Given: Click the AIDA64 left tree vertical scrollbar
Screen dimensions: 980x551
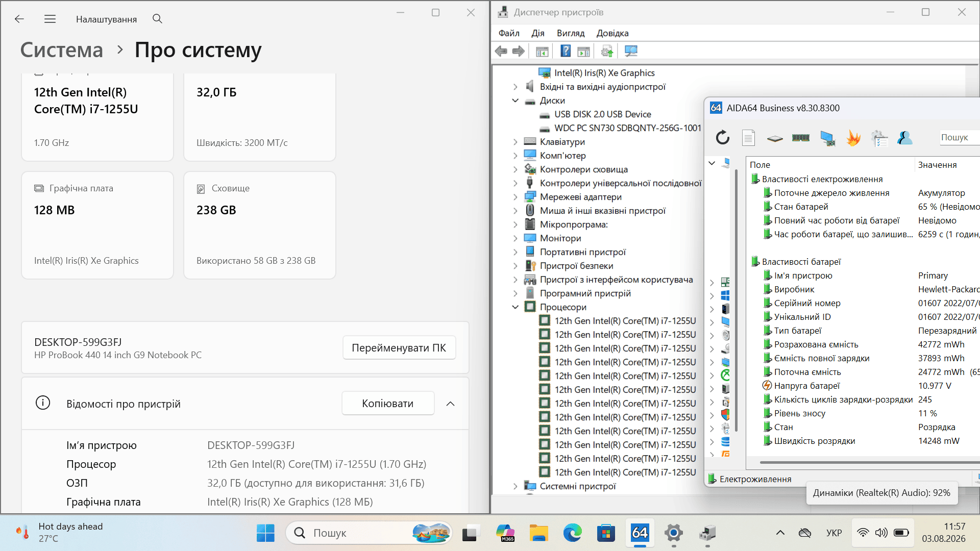Looking at the screenshot, I should tap(736, 301).
